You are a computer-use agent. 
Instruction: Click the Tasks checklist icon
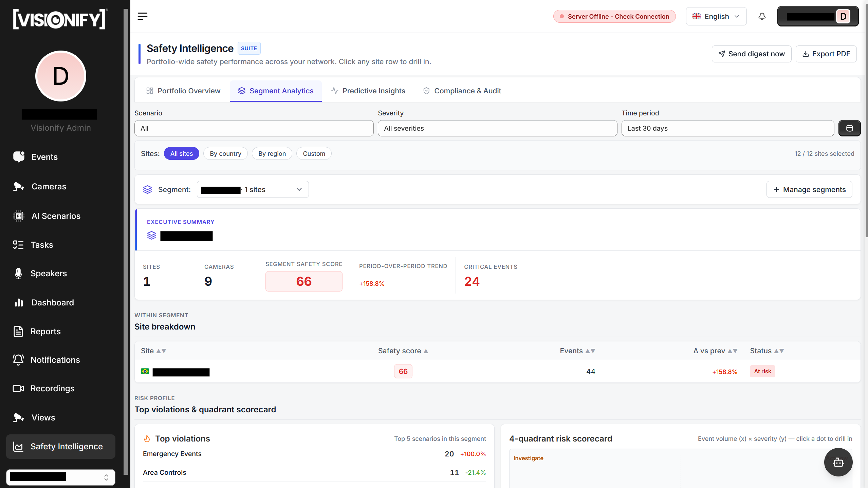coord(18,245)
